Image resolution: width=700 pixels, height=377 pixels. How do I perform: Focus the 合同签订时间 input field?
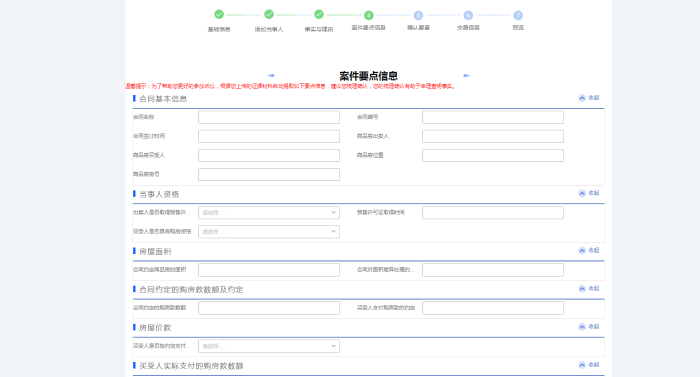[x=269, y=136]
